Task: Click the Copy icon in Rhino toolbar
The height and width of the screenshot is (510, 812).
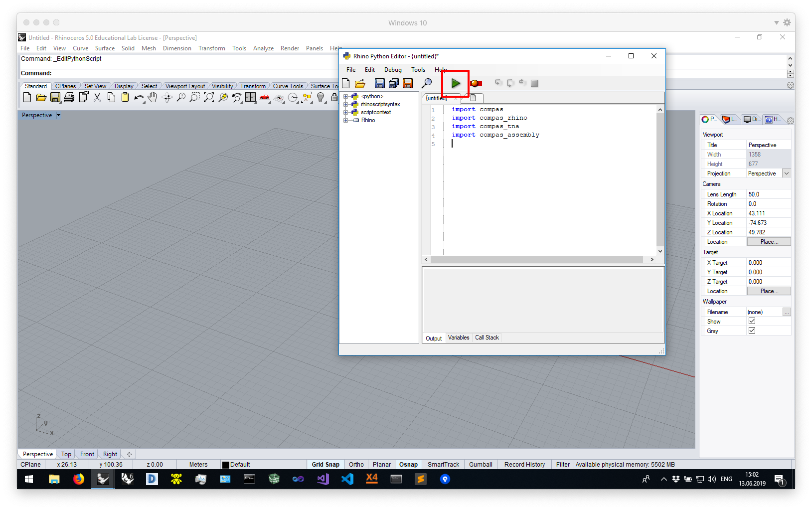Action: pos(111,97)
